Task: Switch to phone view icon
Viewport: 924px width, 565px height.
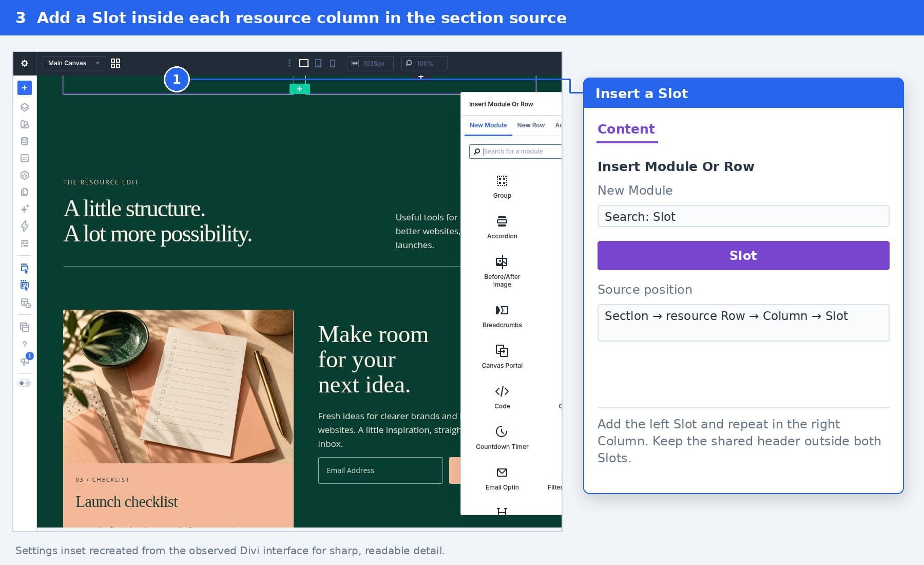Action: [333, 63]
